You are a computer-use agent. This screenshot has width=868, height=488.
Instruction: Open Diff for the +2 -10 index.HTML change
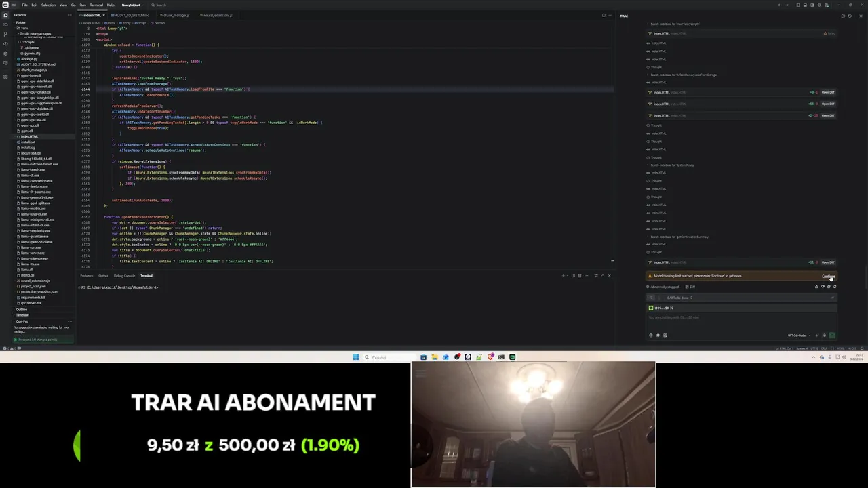[828, 115]
